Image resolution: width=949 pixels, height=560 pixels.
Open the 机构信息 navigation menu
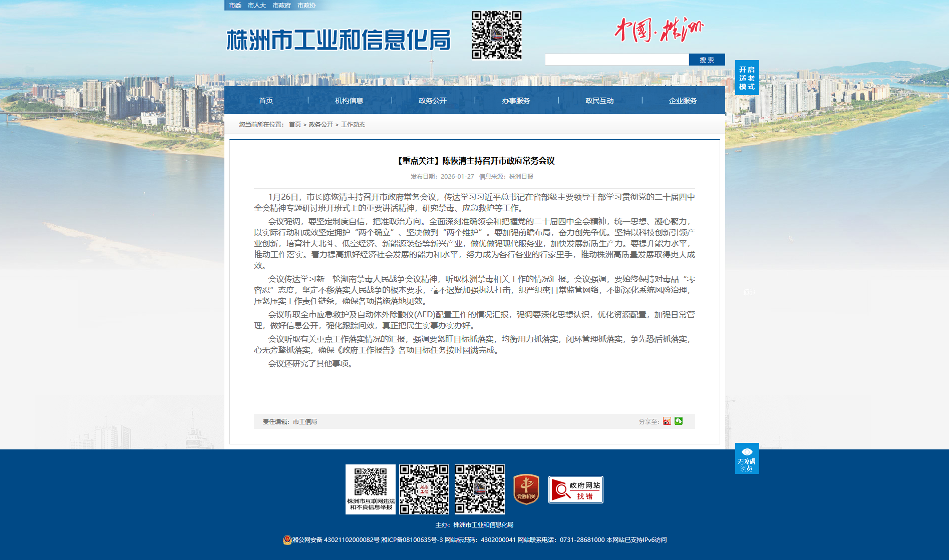(x=349, y=101)
